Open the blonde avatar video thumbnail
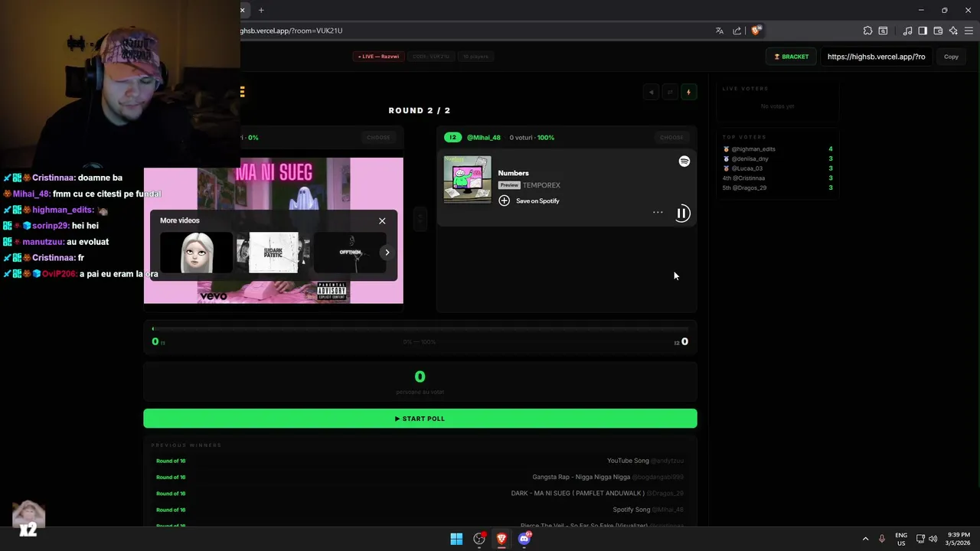This screenshot has height=551, width=980. point(197,253)
